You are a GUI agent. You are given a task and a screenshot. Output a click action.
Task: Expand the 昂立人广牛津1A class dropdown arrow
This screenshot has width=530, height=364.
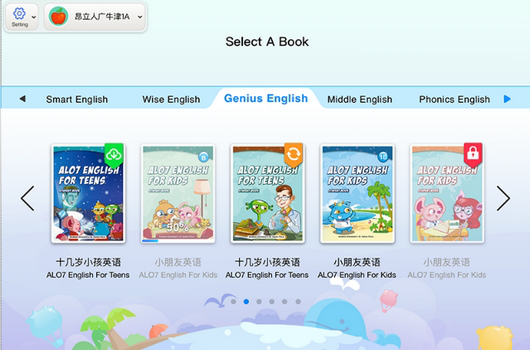(x=140, y=17)
